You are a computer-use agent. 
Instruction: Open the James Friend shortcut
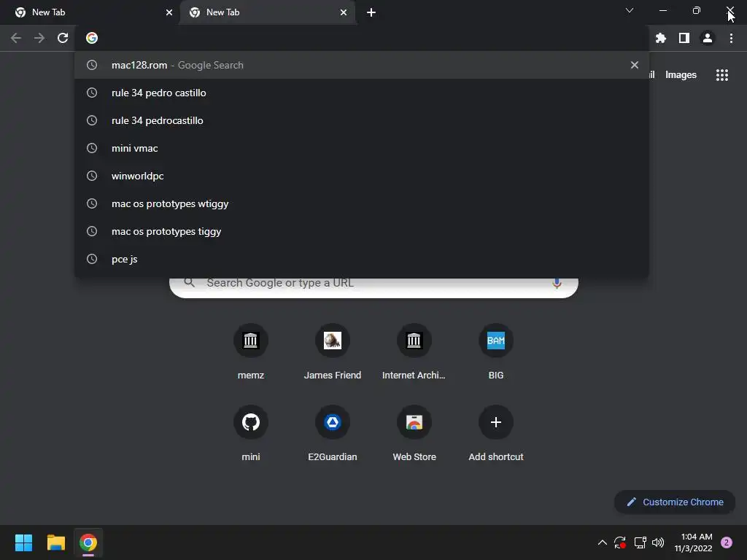coord(333,341)
